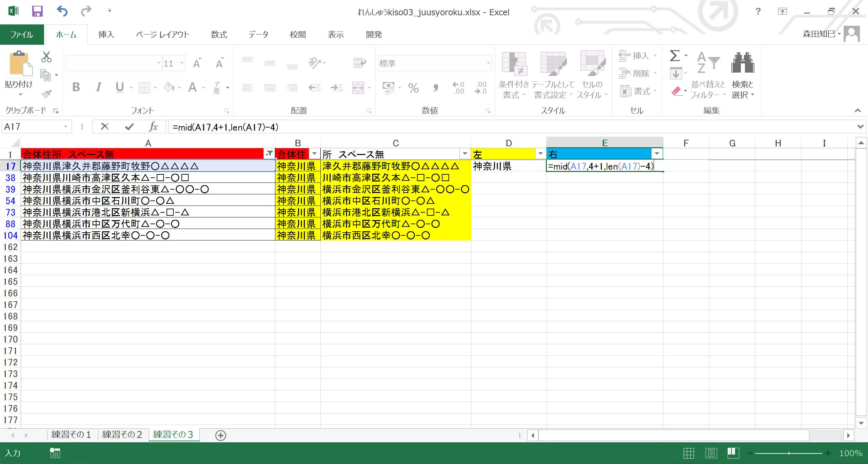Click the Copy icon in the clipboard group
Image resolution: width=868 pixels, height=464 pixels.
point(45,75)
